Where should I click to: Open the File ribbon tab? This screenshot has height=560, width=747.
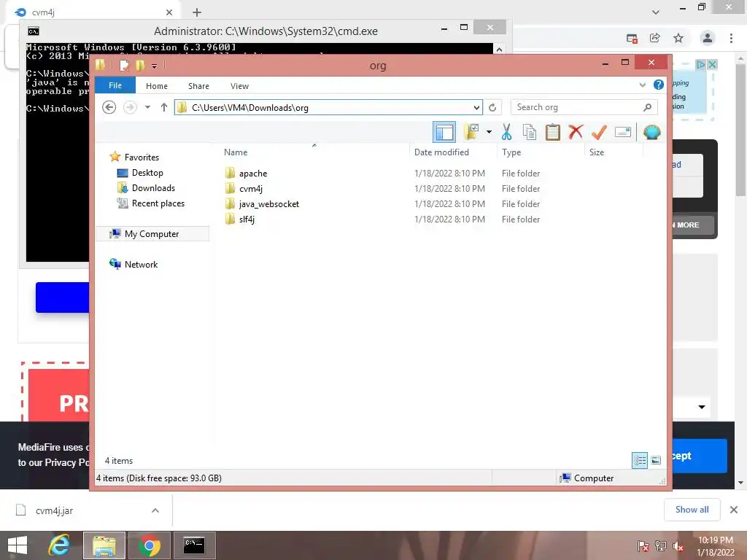coord(115,85)
